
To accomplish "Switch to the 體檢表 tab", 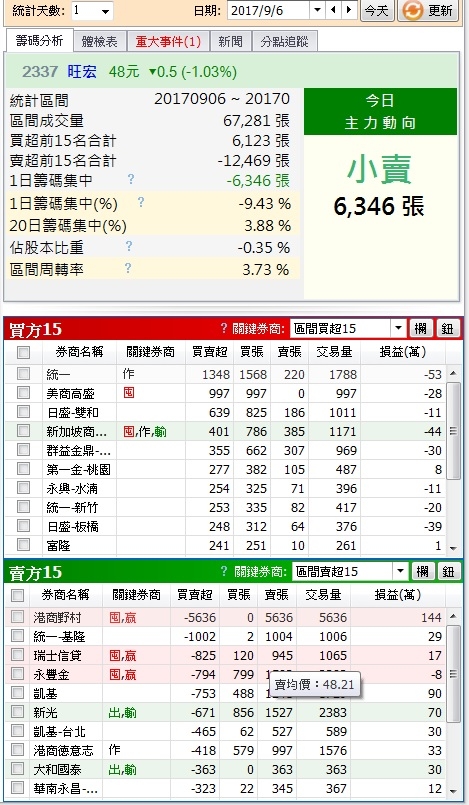I will (x=100, y=42).
